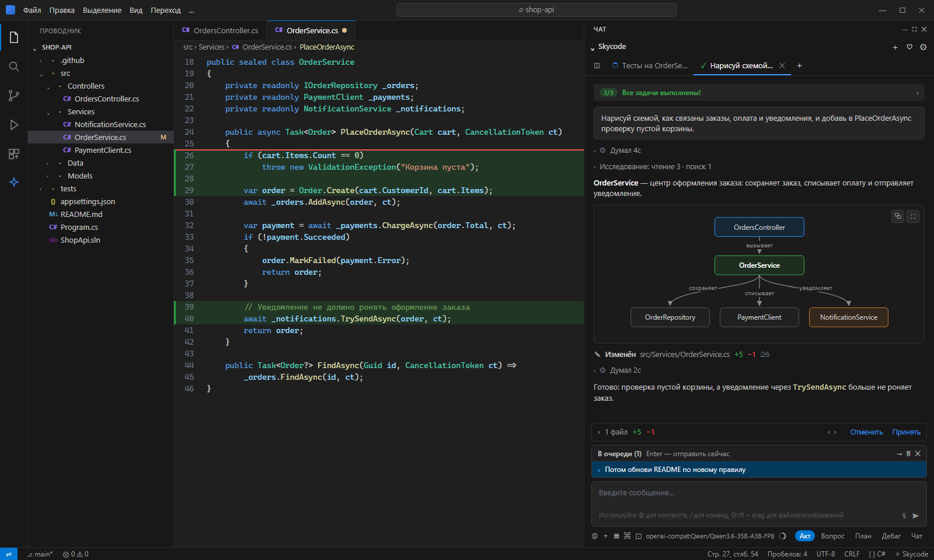
Task: Click the @ context mention icon
Action: [595, 536]
